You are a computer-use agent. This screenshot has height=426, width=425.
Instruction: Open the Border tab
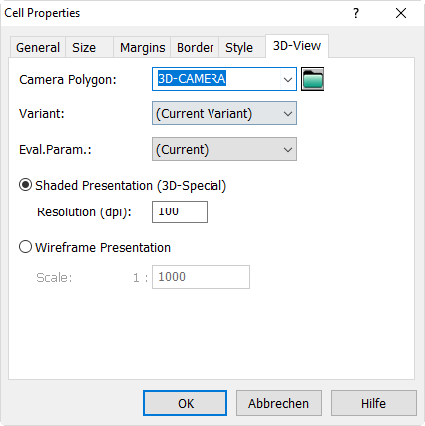195,48
